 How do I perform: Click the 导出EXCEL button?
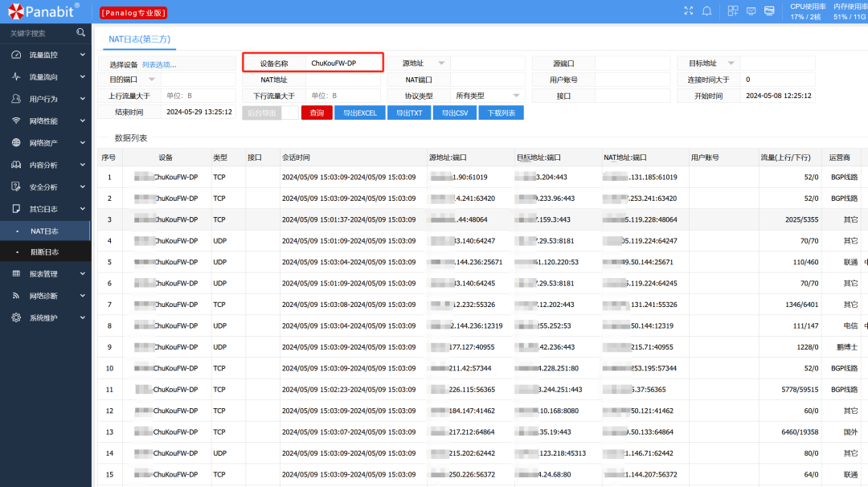click(360, 113)
